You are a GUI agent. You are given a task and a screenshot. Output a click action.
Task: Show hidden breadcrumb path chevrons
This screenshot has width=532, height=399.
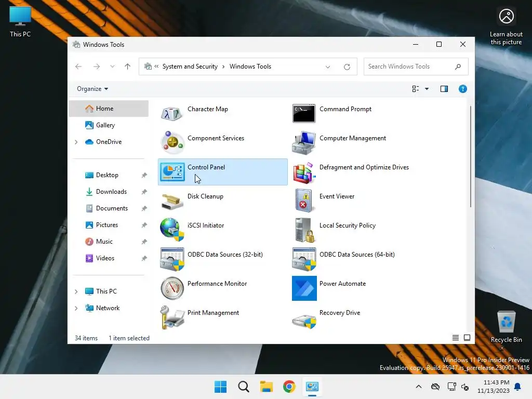click(x=156, y=66)
